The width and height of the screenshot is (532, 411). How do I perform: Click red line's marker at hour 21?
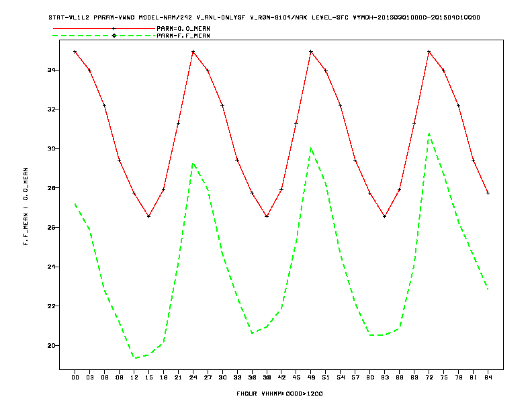[178, 123]
